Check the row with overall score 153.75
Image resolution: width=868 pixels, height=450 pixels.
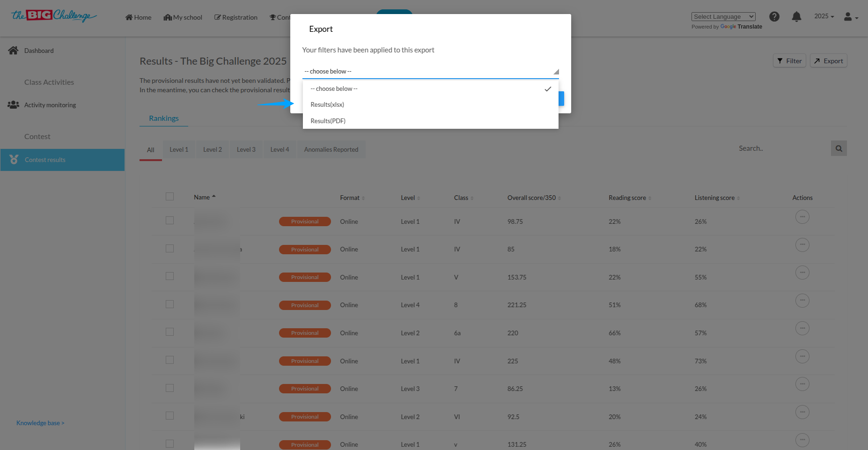tap(169, 276)
